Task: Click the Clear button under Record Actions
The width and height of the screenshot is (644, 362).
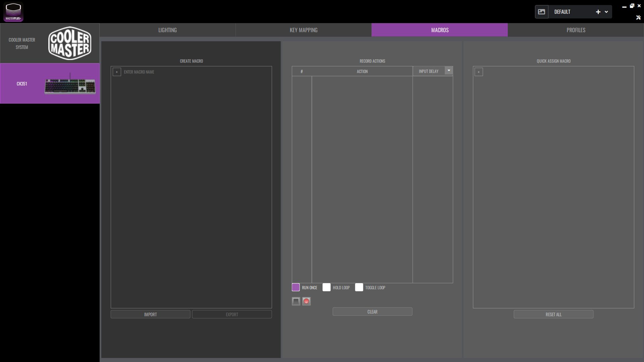Action: click(x=372, y=312)
